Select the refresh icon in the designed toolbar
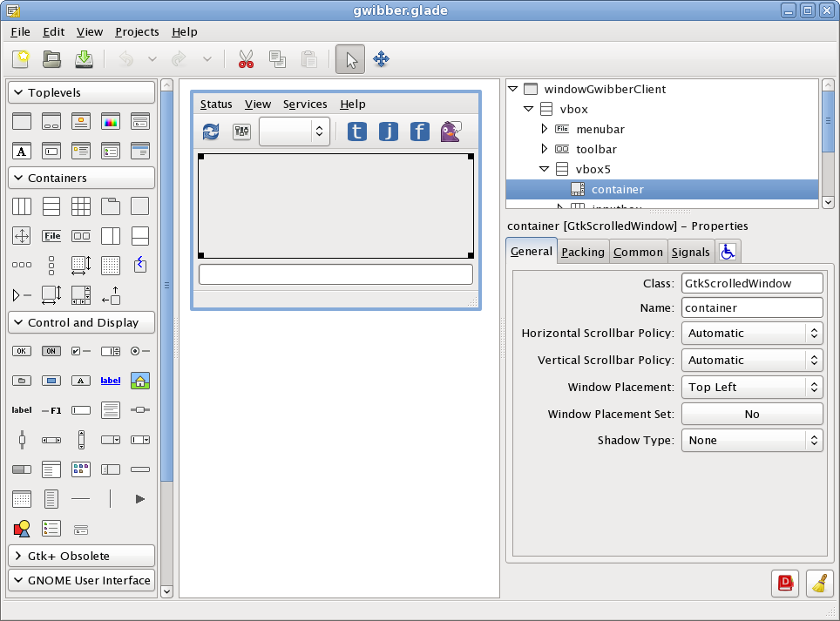This screenshot has width=840, height=621. click(x=209, y=131)
